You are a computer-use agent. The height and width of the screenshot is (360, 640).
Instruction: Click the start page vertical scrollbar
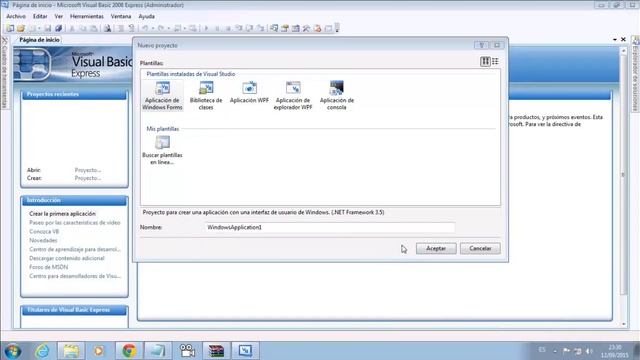pos(623,174)
